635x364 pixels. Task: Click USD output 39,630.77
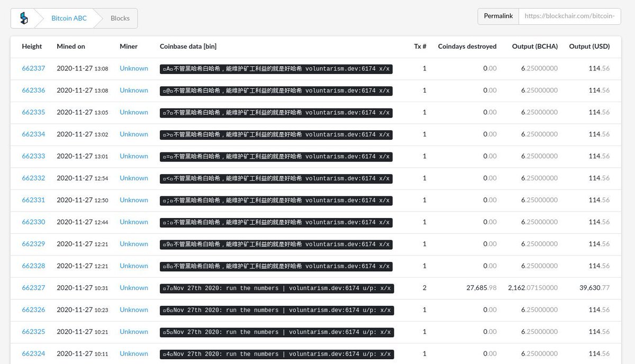pos(595,288)
